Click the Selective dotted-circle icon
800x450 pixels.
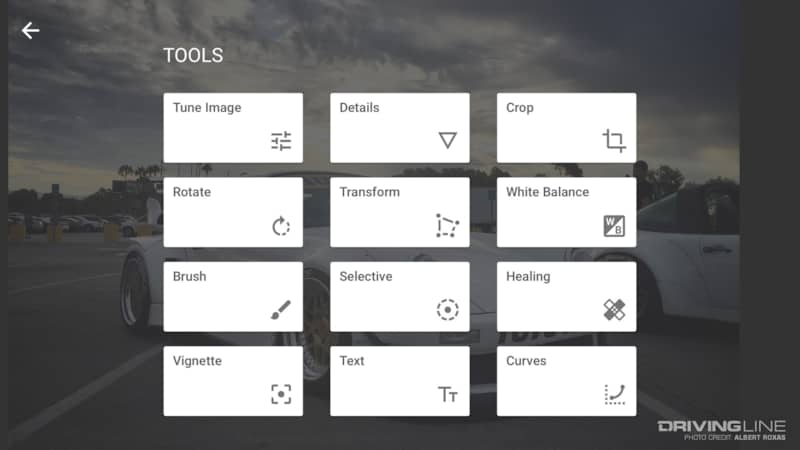[447, 310]
